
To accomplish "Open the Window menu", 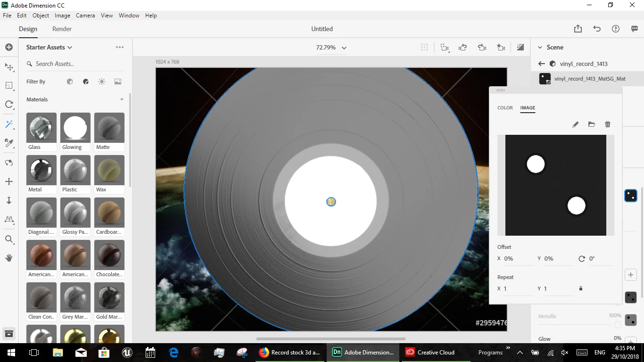I will [129, 16].
